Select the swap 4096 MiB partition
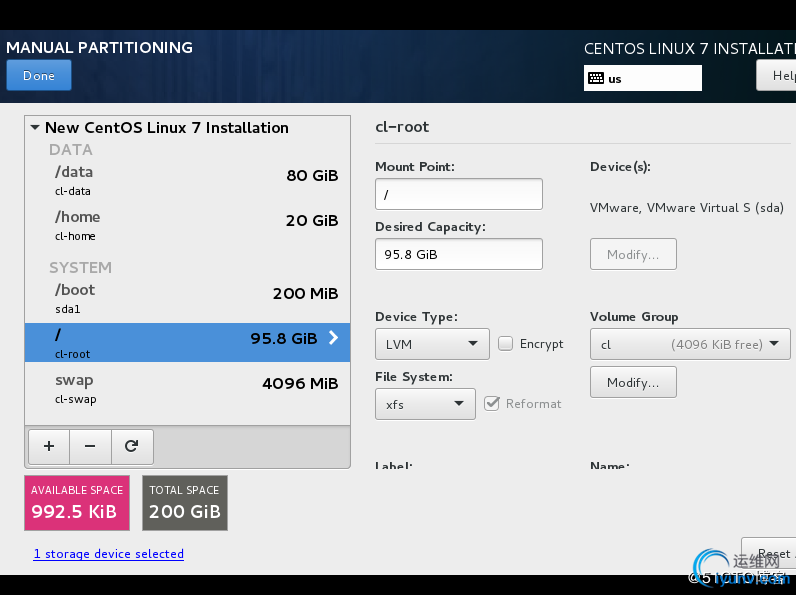This screenshot has width=796, height=595. point(187,389)
